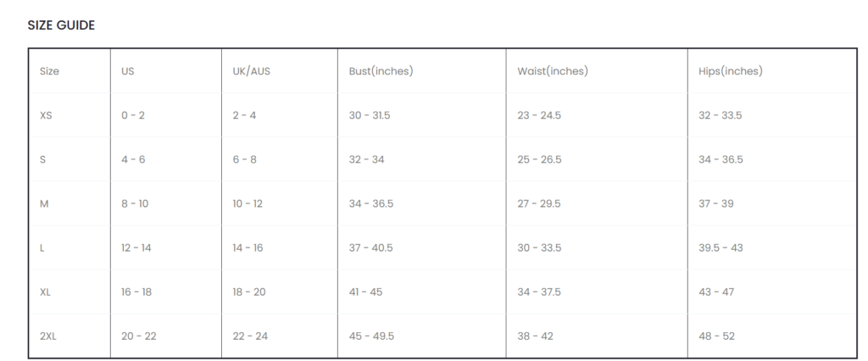Select the Bust(inches) header cell
Viewport: 868px width, 361px height.
pyautogui.click(x=381, y=71)
